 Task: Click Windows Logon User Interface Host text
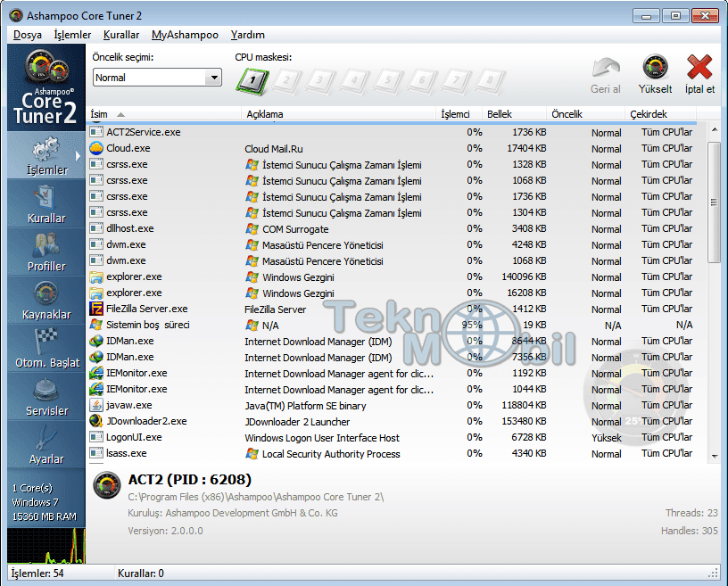coord(322,438)
